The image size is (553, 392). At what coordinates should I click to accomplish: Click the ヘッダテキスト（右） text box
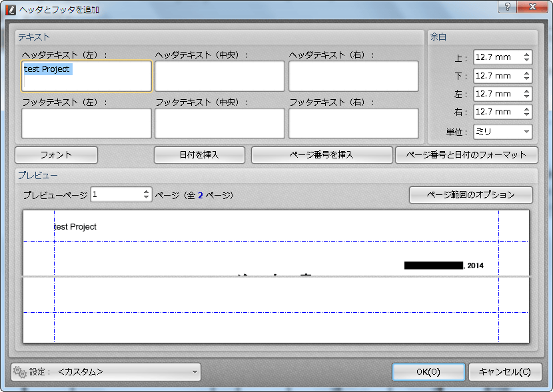(x=354, y=76)
